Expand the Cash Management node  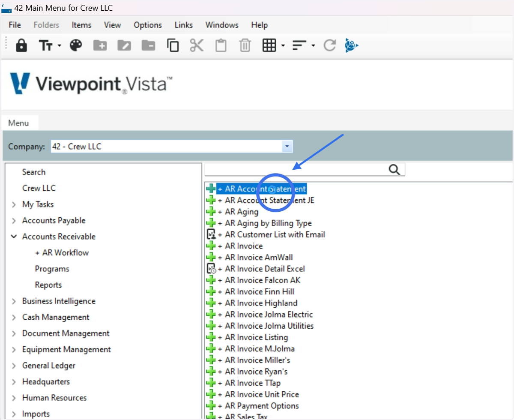[x=14, y=318]
